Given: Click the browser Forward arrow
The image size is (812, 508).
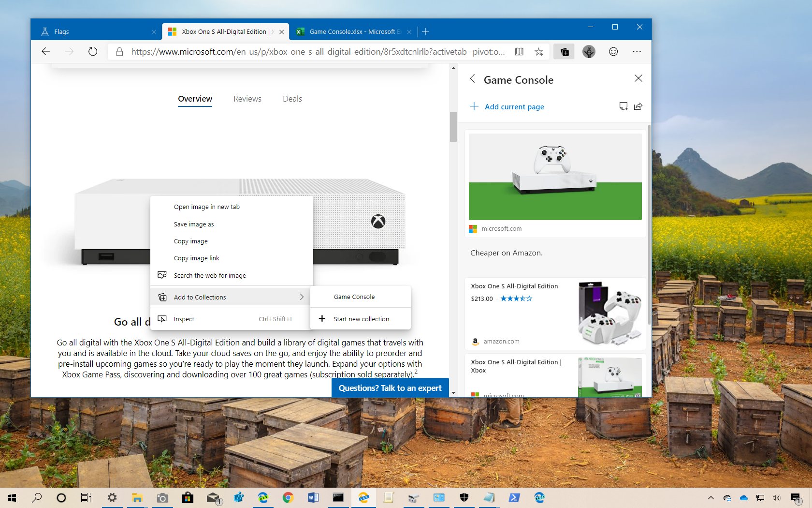Looking at the screenshot, I should coord(69,52).
